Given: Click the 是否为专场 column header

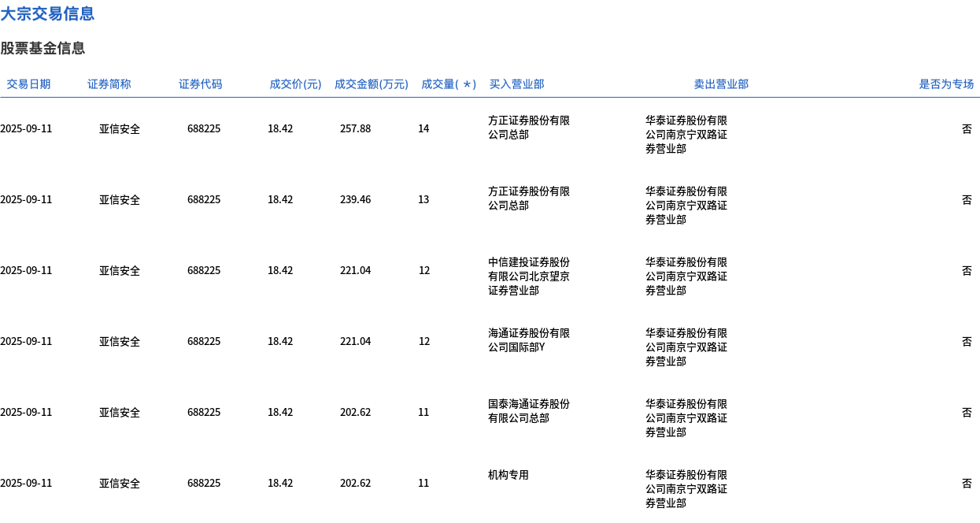Looking at the screenshot, I should click(x=946, y=84).
